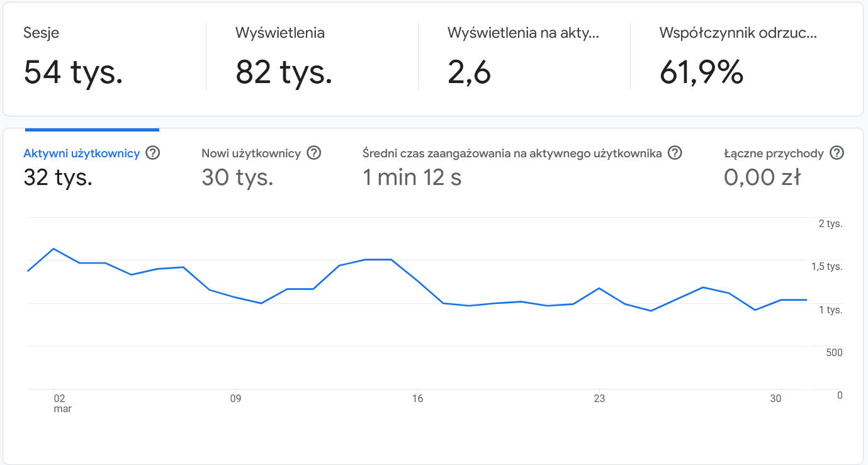Click the 23 date label on x-axis
Viewport: 868px width, 465px height.
pos(599,398)
